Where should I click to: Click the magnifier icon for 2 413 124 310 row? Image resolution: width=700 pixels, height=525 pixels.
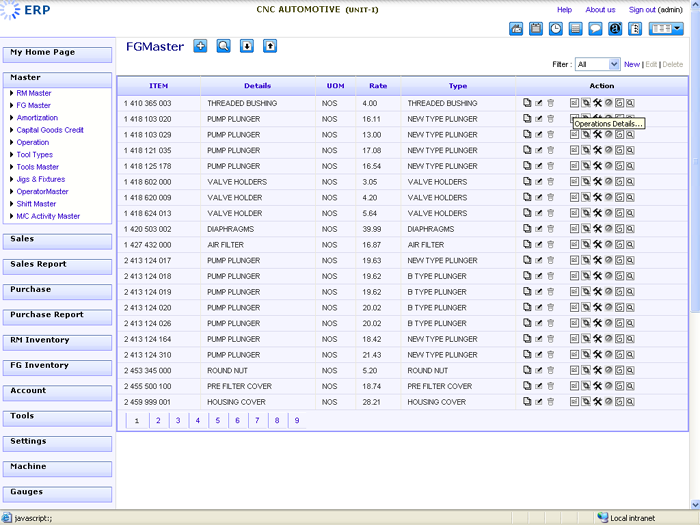(630, 354)
